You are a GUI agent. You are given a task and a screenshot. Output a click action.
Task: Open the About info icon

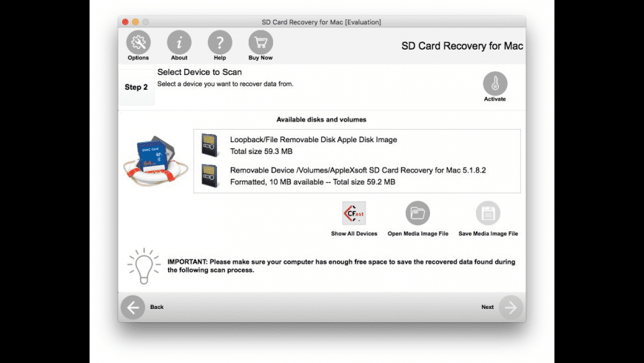click(x=179, y=42)
